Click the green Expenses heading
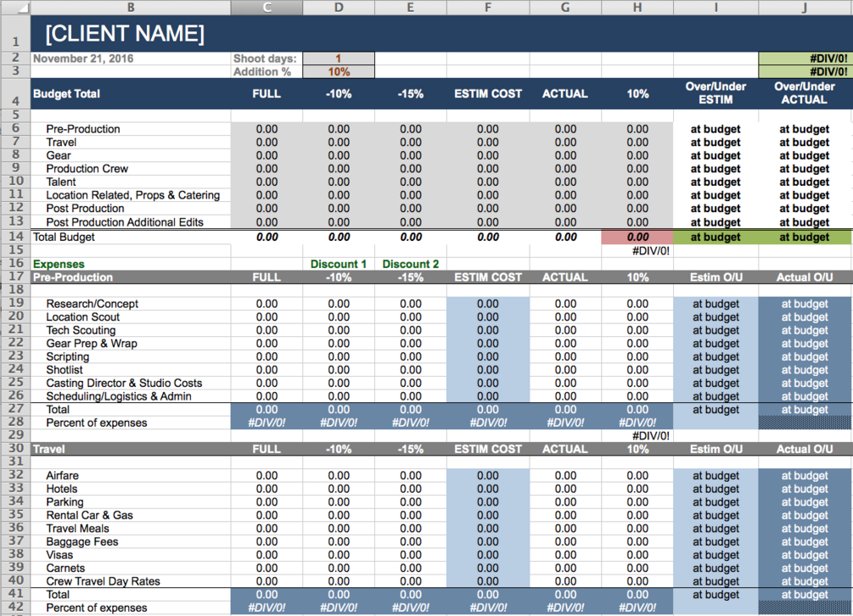Viewport: 853px width, 616px height. point(59,264)
